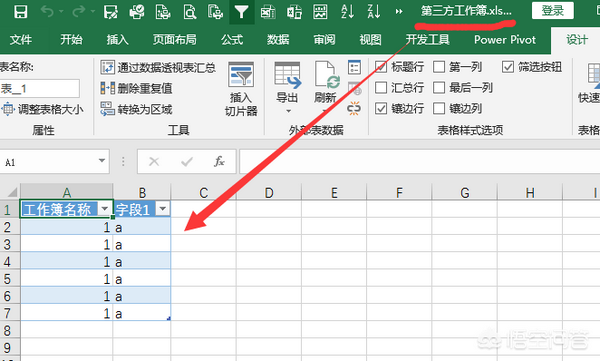
Task: Click the cancel X in formula bar
Action: [154, 162]
